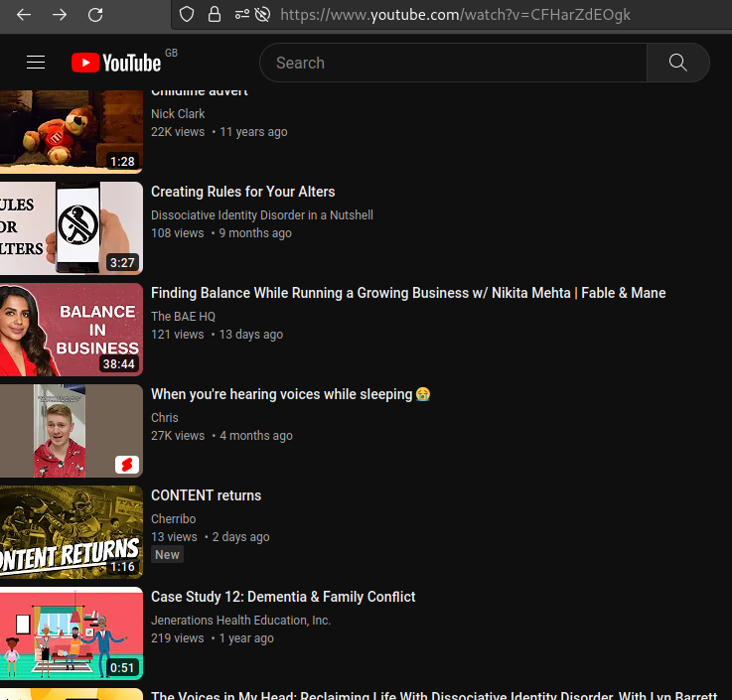The width and height of the screenshot is (732, 700).
Task: Go back to the previous page
Action: 24,15
